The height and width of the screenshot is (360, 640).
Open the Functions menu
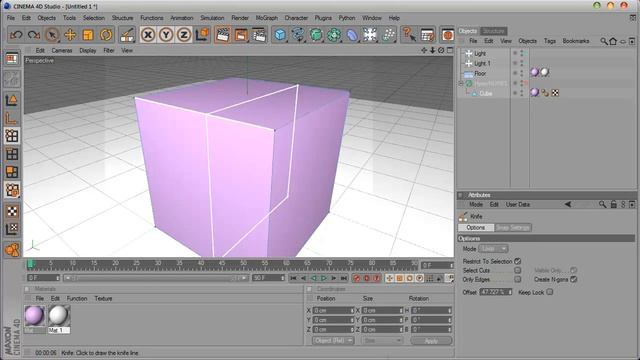click(x=151, y=18)
